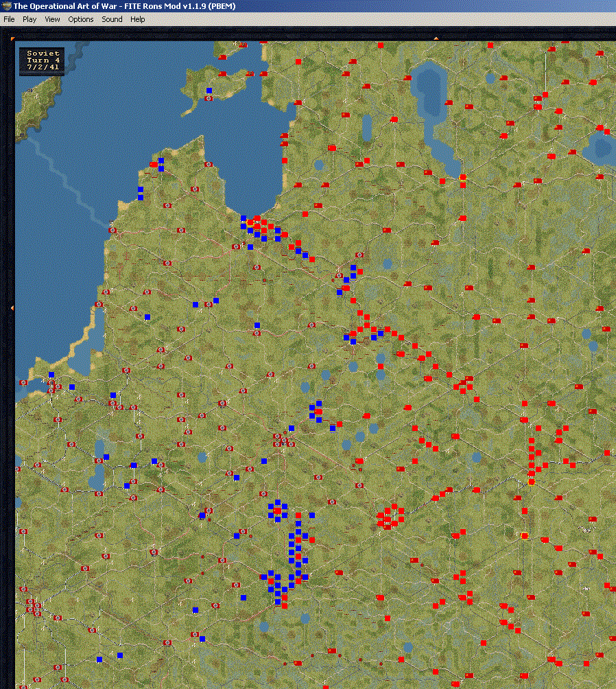This screenshot has height=689, width=616.
Task: Open the File menu
Action: [9, 19]
